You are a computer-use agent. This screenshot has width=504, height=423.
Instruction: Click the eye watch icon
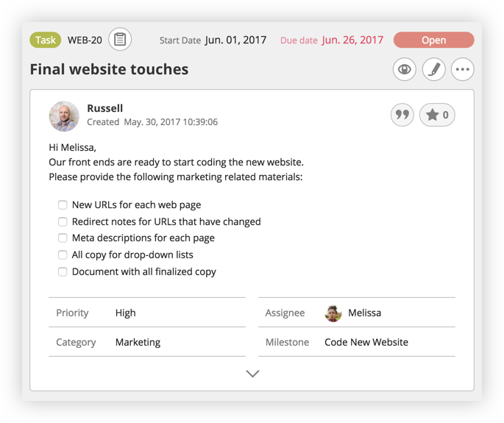click(404, 70)
